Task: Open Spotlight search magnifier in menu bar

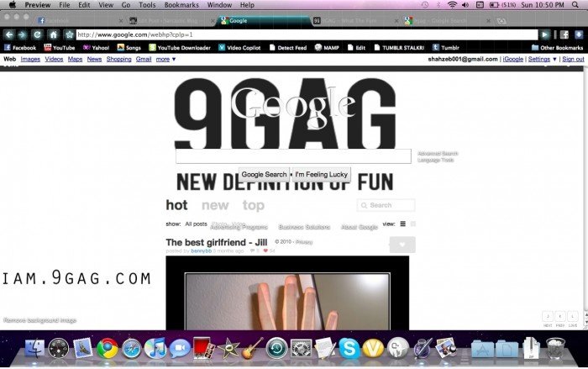Action: 575,5
